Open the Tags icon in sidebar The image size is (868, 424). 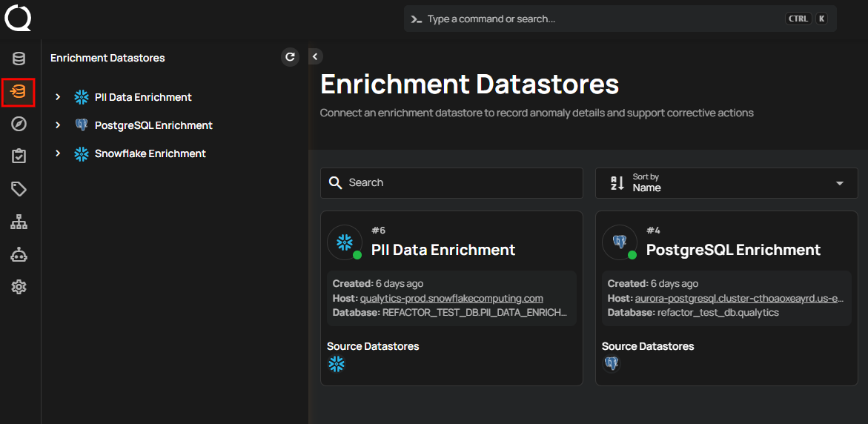coord(19,189)
